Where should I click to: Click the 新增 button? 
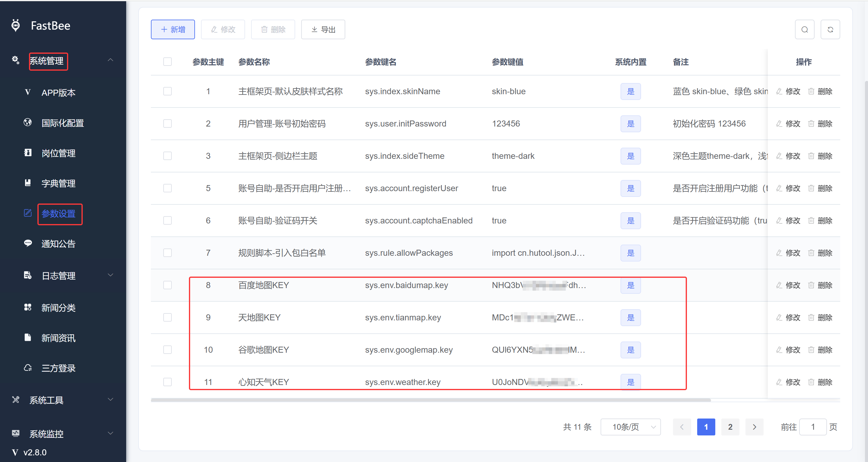173,30
